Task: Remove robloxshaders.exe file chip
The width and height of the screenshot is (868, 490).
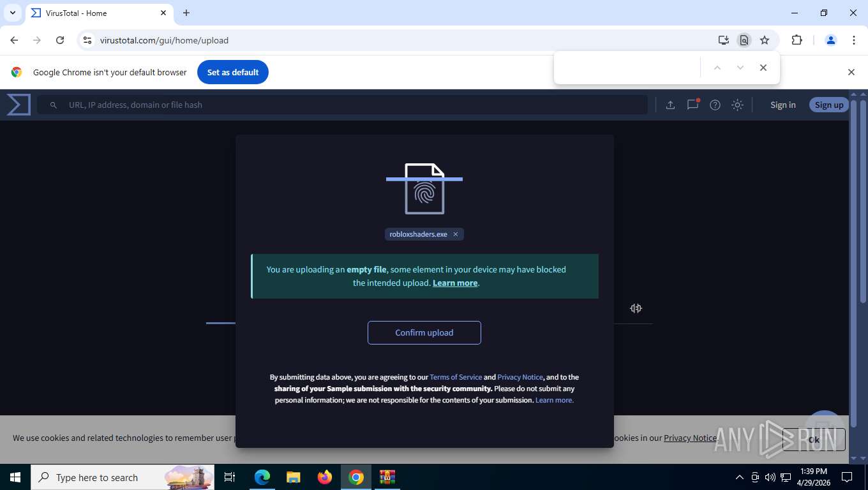Action: [x=456, y=234]
